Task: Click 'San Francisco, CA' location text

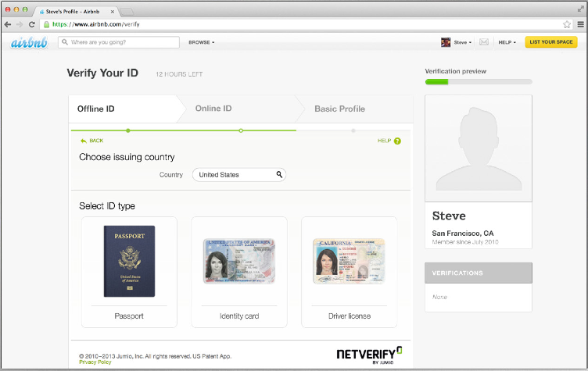Action: 463,233
